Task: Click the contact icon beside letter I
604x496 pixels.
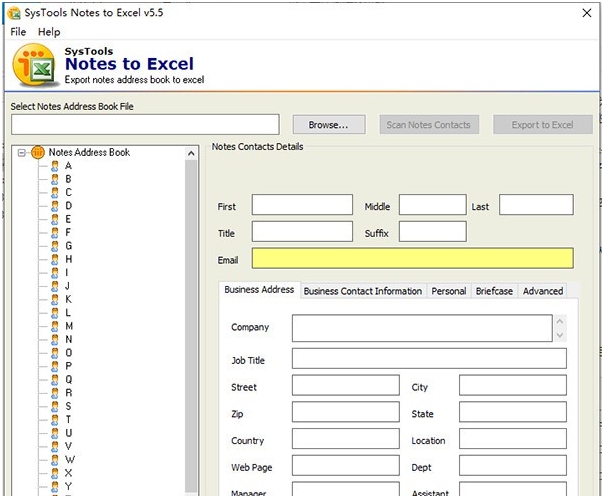Action: [55, 273]
